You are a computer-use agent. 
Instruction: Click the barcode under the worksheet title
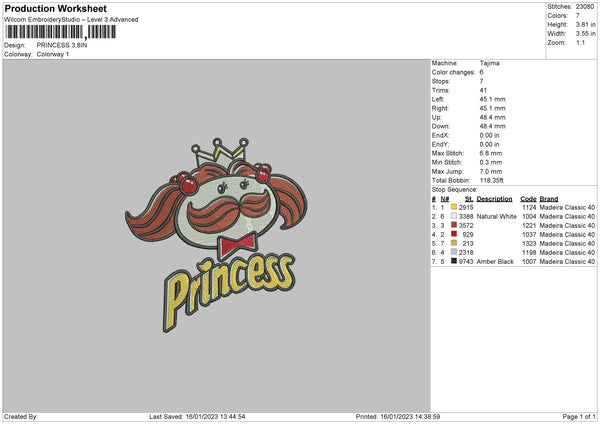coord(60,32)
